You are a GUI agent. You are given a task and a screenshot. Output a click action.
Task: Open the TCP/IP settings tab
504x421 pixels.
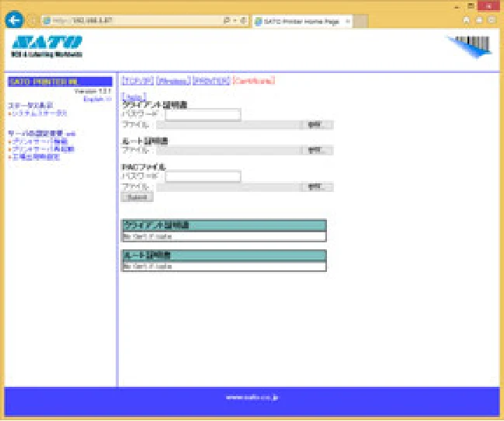pos(138,81)
